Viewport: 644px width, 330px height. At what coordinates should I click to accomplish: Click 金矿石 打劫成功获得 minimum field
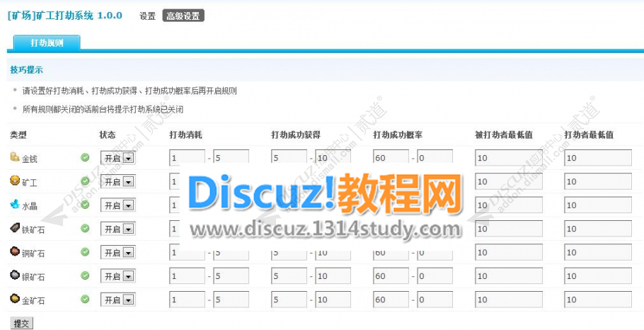[289, 300]
